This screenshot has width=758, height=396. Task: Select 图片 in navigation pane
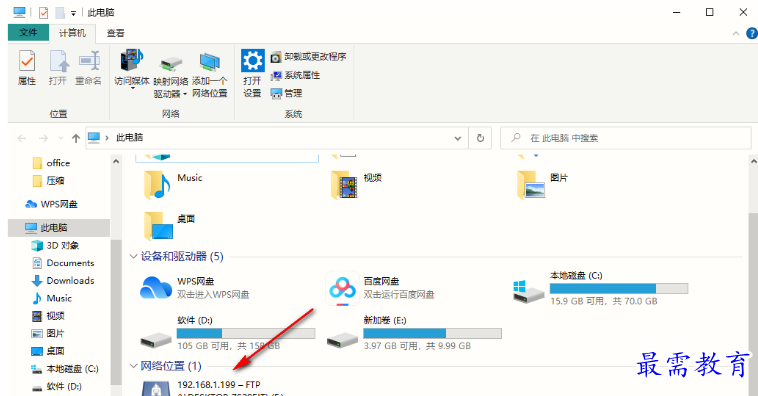48,333
